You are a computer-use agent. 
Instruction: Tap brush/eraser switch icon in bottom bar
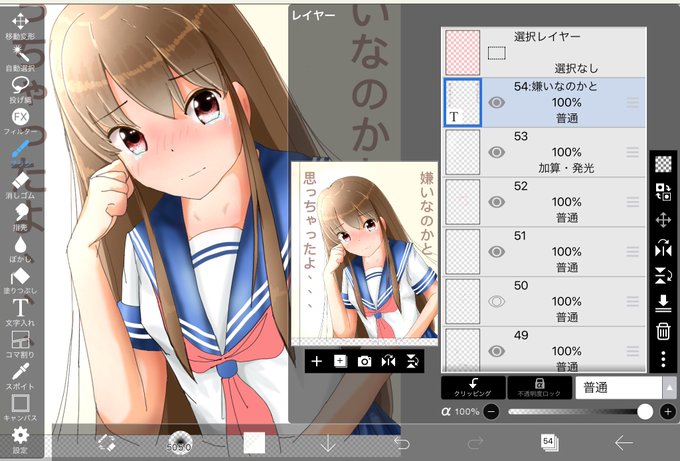pyautogui.click(x=106, y=443)
